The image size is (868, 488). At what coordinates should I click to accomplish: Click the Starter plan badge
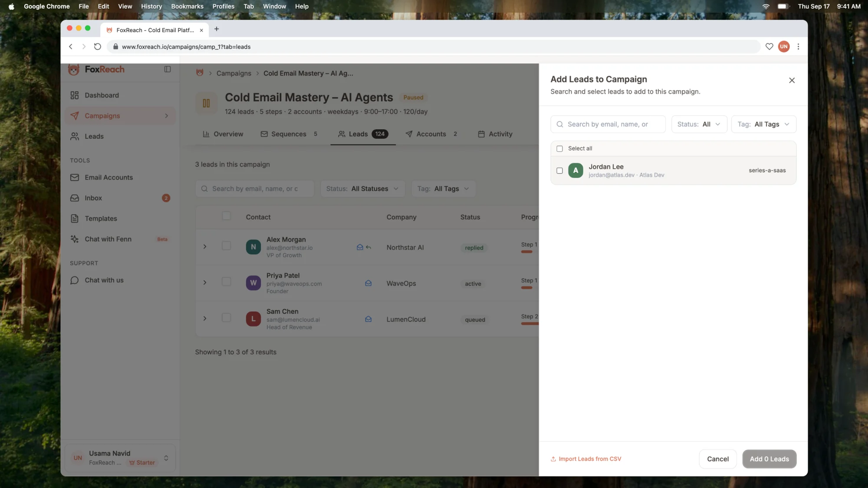tap(142, 463)
